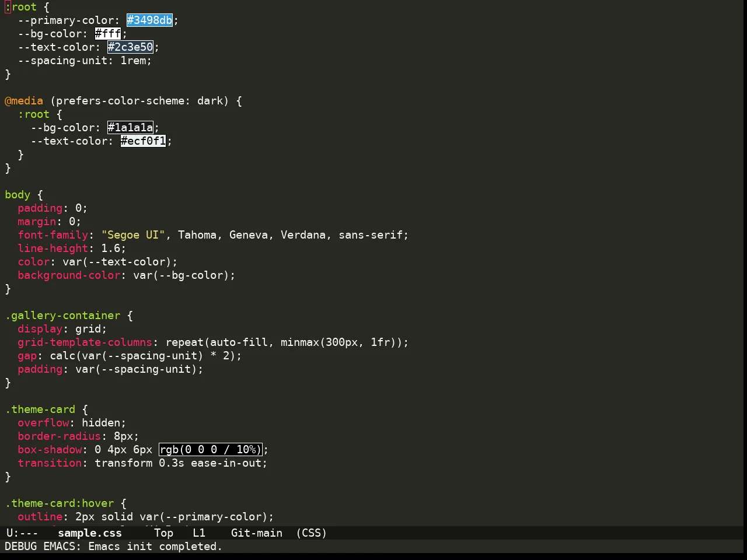Click the body selector

click(x=18, y=195)
